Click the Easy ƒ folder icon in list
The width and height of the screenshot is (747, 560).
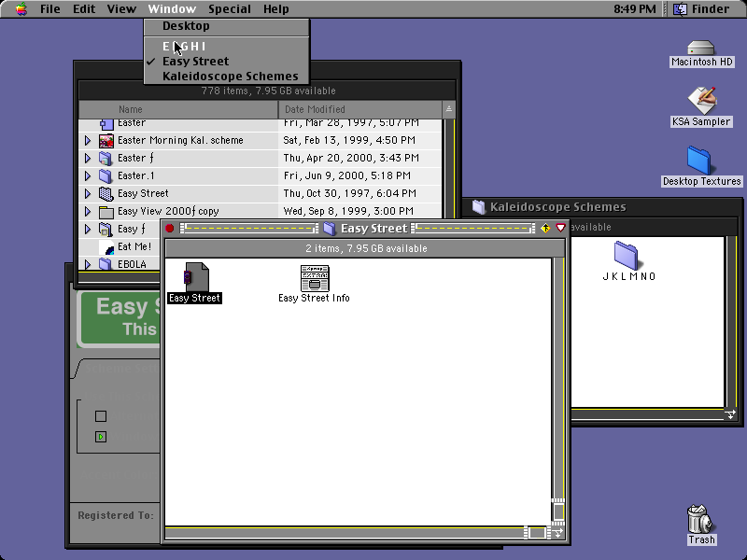[106, 229]
